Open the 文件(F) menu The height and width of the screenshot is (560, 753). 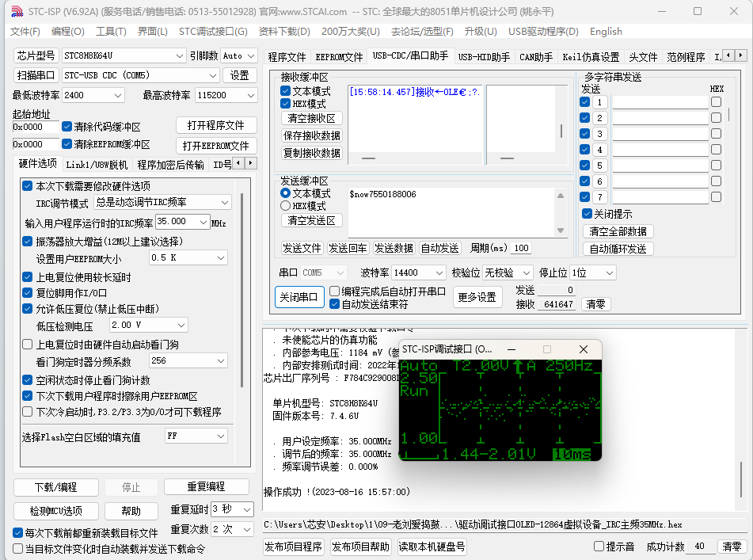click(25, 32)
